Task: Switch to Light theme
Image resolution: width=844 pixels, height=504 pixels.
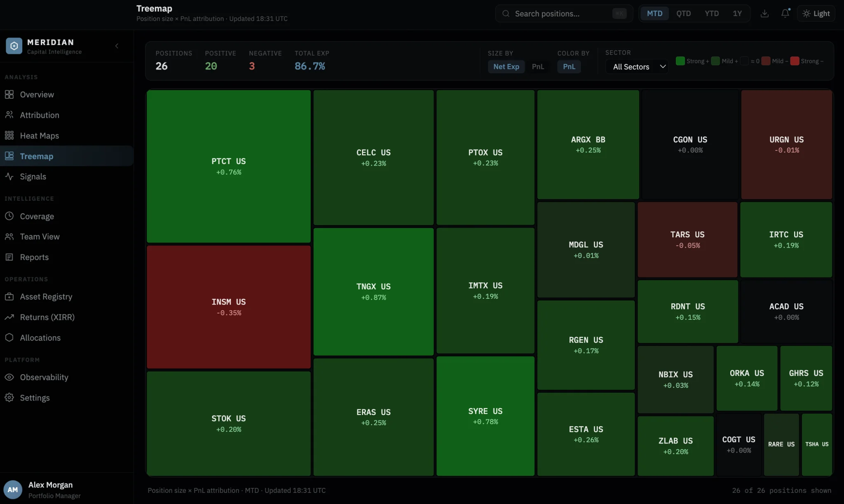Action: click(x=816, y=14)
